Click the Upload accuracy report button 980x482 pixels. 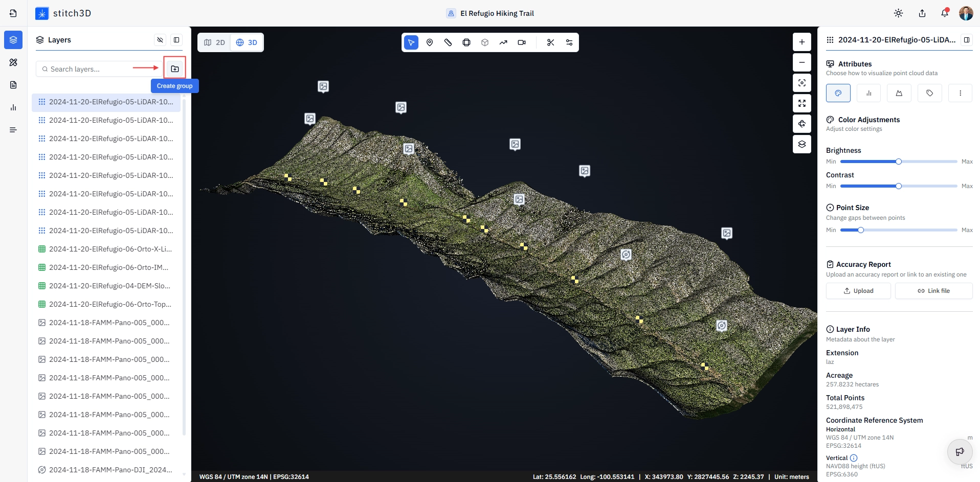[x=858, y=291]
